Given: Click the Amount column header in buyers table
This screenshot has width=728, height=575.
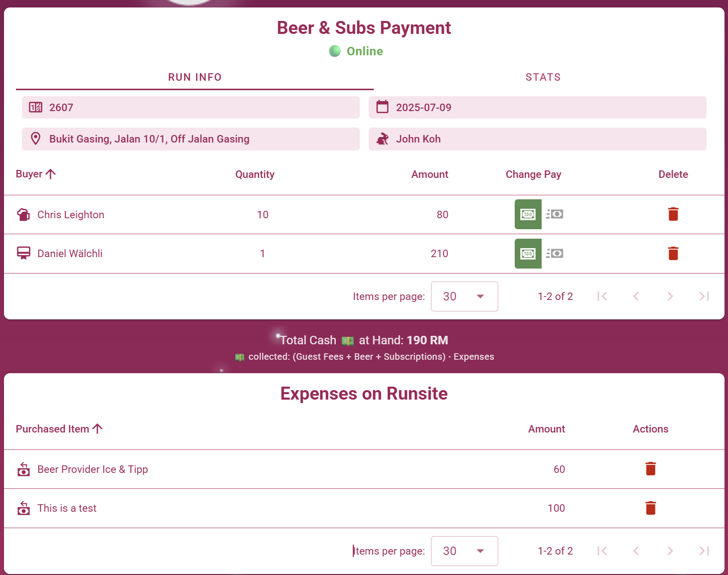Looking at the screenshot, I should pos(430,174).
